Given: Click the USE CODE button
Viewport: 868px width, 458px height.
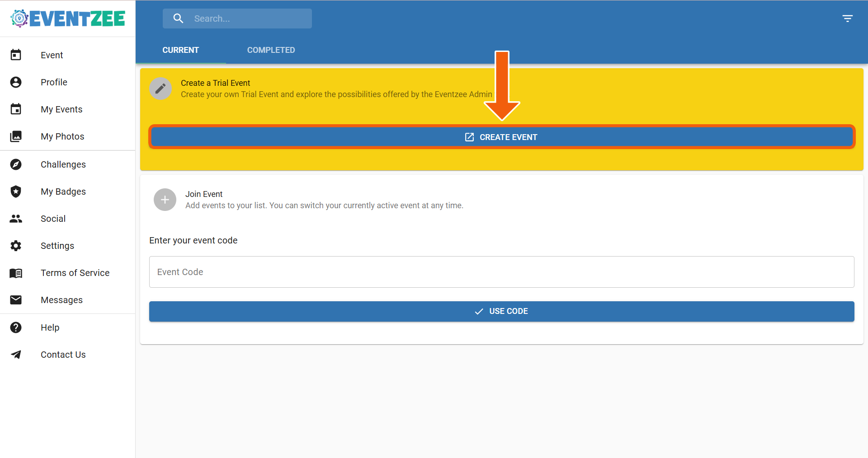Looking at the screenshot, I should click(502, 311).
